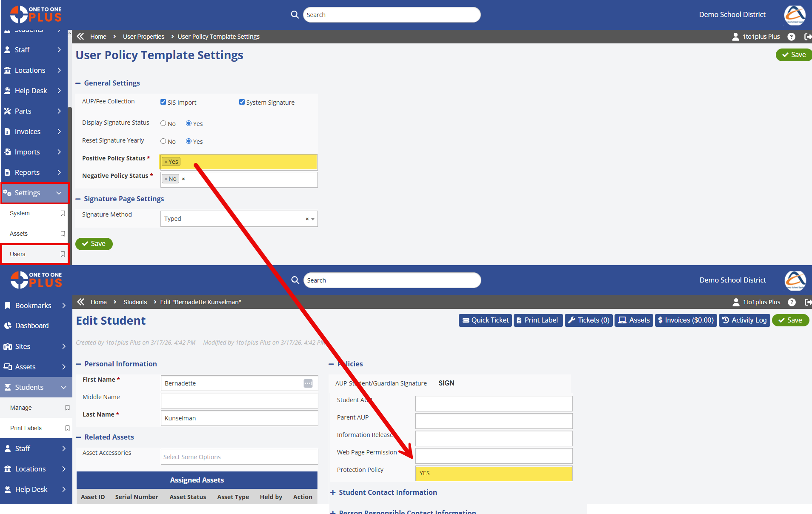Open the Parts sidebar menu

pyautogui.click(x=34, y=111)
